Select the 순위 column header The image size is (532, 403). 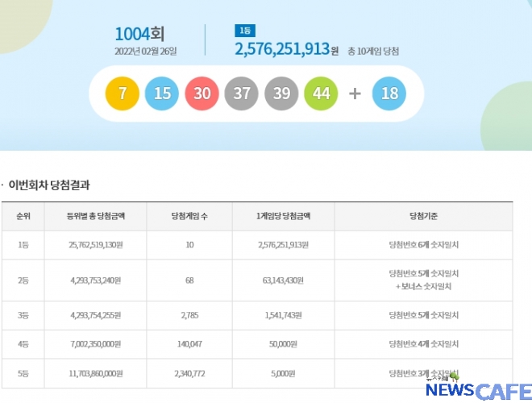pos(23,216)
